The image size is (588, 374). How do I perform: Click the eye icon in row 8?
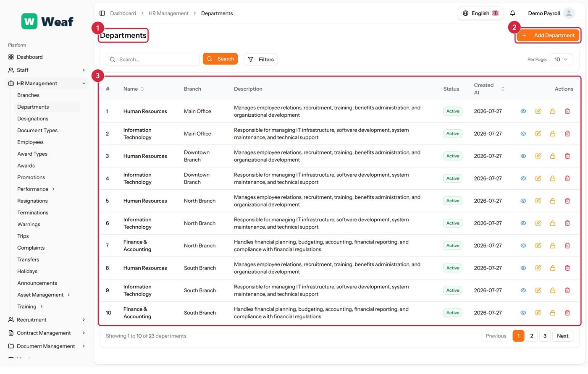(x=523, y=268)
